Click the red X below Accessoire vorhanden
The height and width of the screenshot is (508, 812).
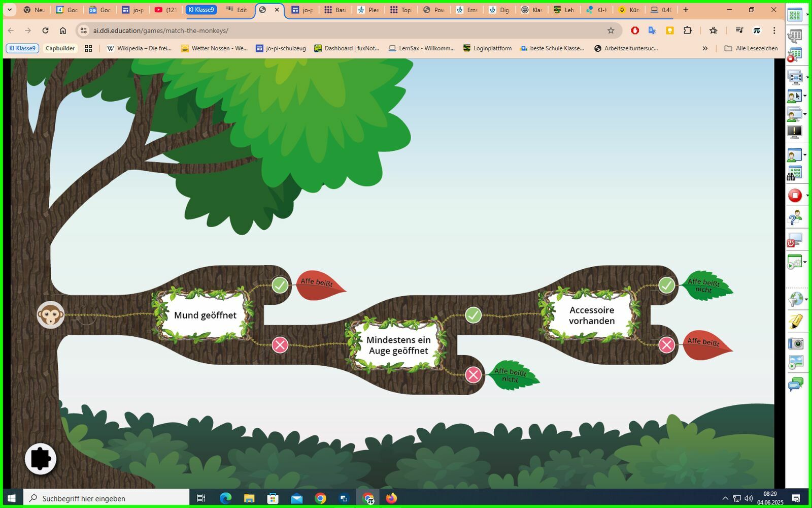point(666,345)
